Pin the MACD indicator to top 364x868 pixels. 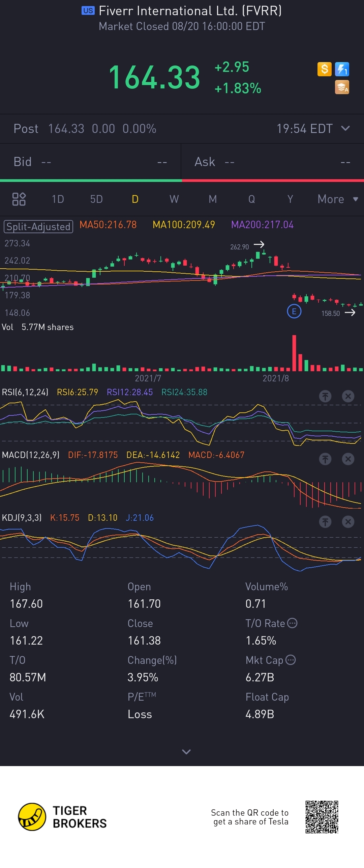(325, 459)
